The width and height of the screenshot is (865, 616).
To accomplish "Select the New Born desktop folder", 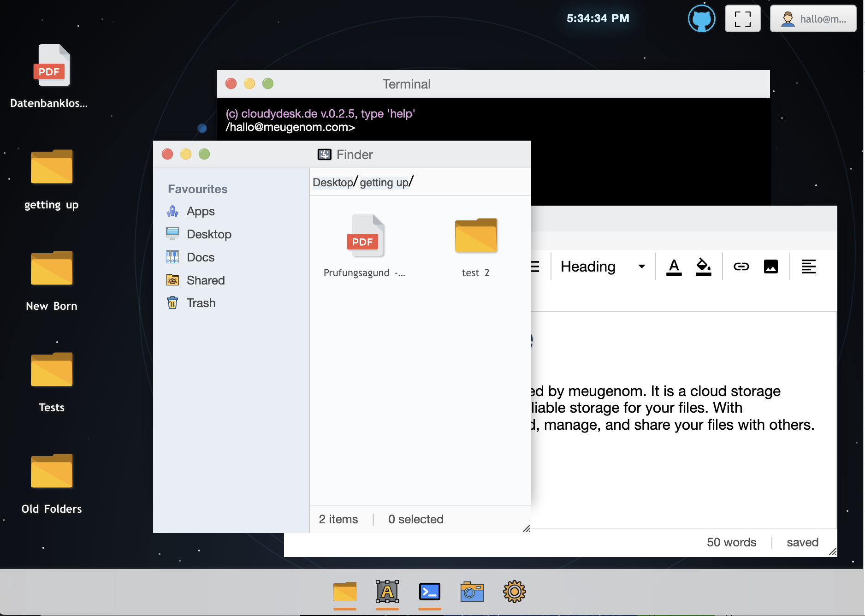I will (51, 268).
